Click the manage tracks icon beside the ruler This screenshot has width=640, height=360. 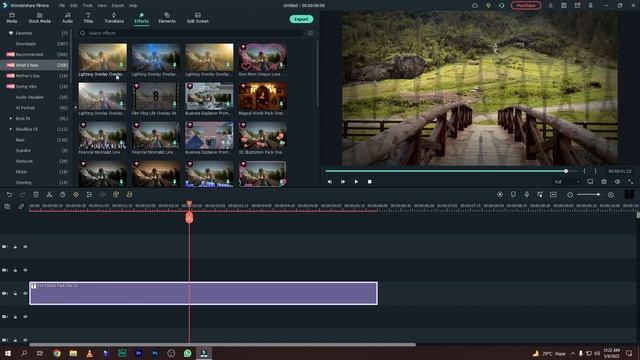pyautogui.click(x=7, y=207)
